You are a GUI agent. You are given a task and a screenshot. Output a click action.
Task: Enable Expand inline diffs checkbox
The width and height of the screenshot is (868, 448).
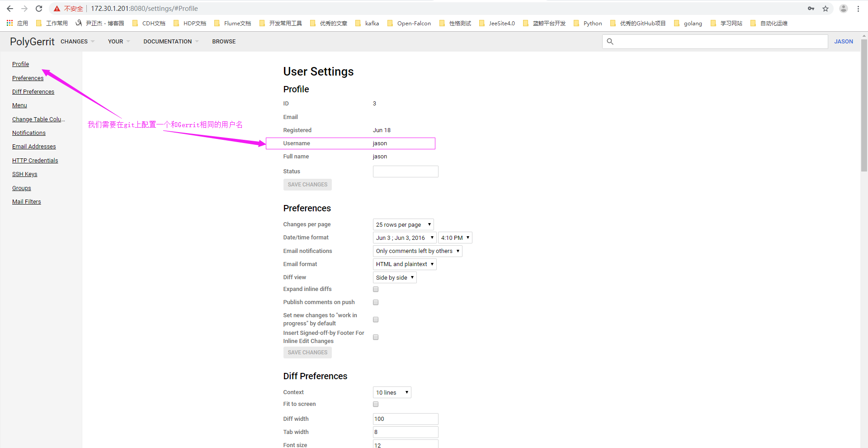point(376,289)
